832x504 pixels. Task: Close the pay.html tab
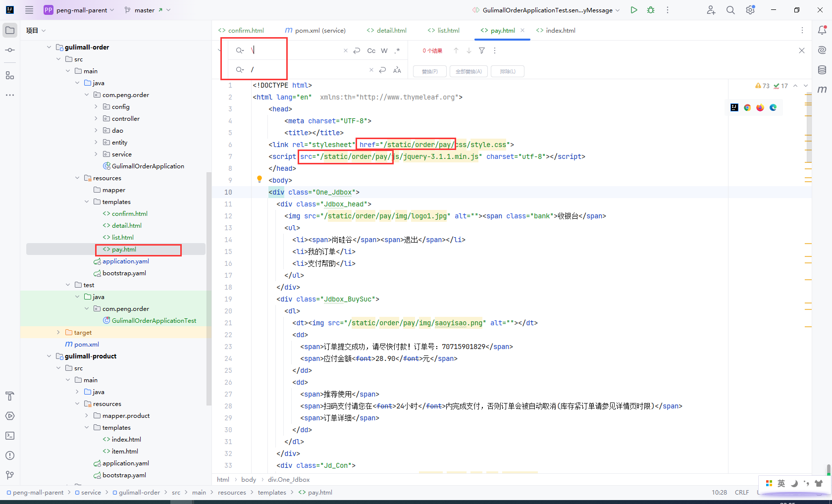[x=522, y=30]
